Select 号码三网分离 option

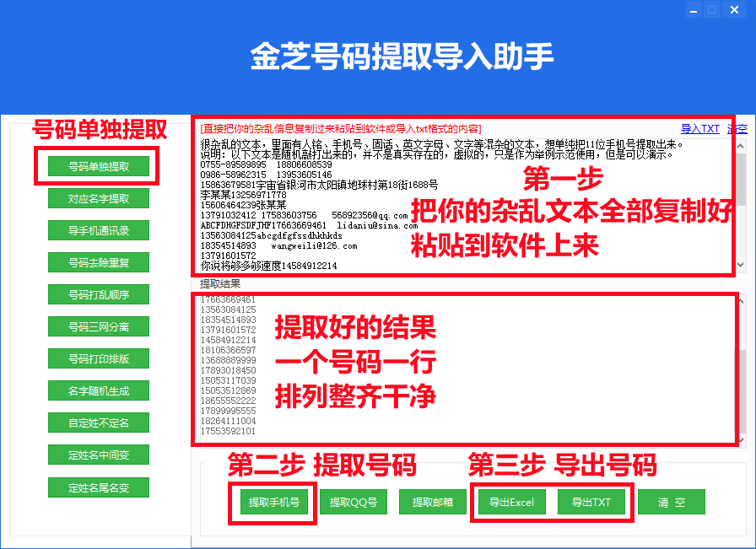(x=99, y=327)
